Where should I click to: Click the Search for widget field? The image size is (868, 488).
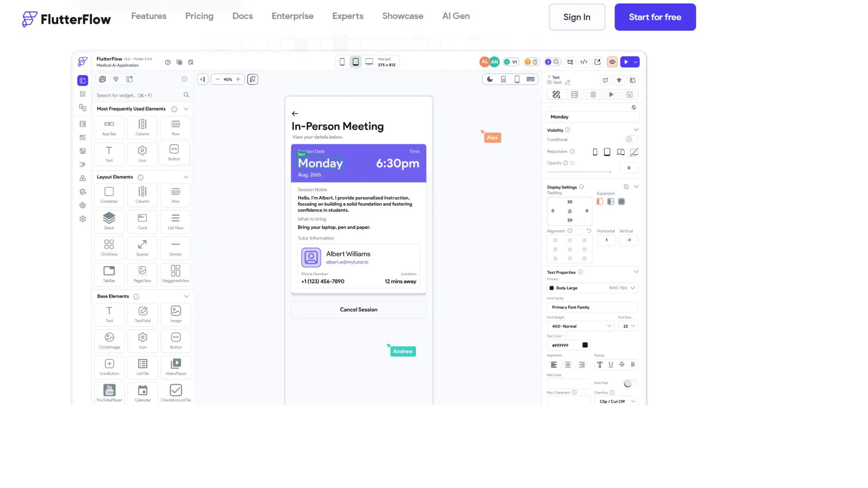coord(136,95)
